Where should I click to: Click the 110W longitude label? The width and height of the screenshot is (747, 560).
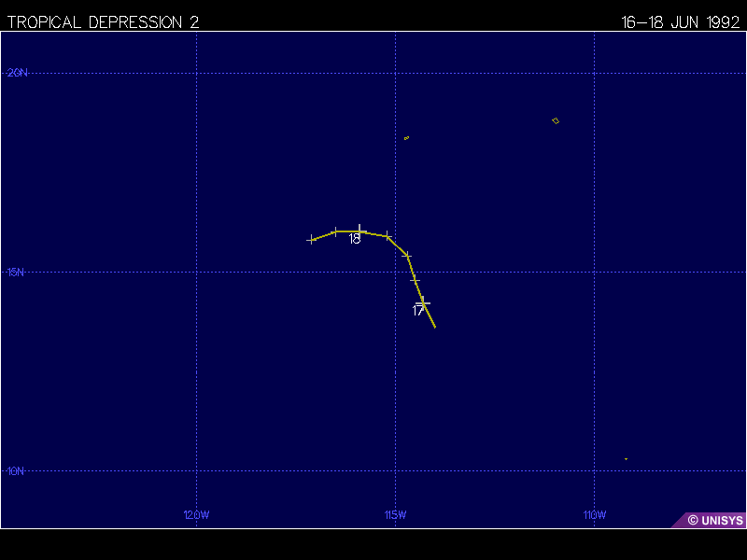[x=594, y=515]
